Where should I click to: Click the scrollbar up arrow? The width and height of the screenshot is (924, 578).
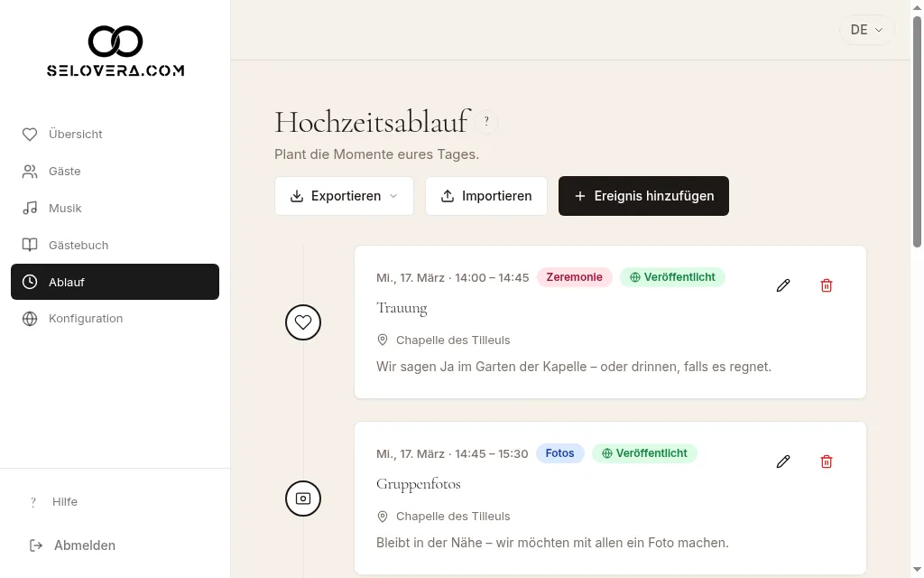pos(917,7)
